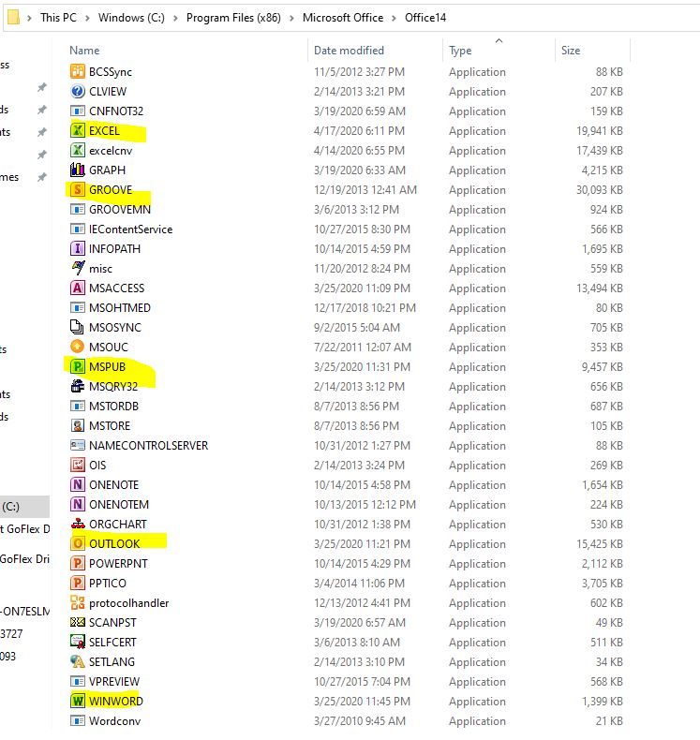The height and width of the screenshot is (740, 700).
Task: Expand the chevron after Windows (C:)
Action: pos(175,18)
